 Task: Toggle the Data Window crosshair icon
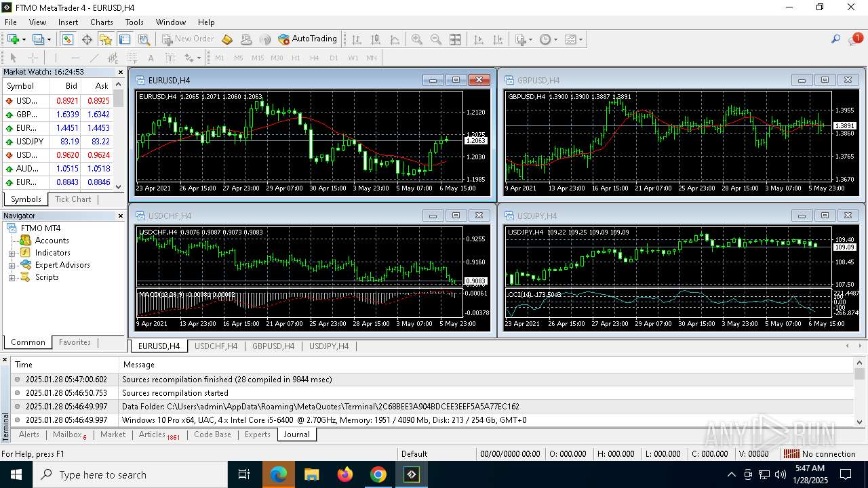coord(87,39)
